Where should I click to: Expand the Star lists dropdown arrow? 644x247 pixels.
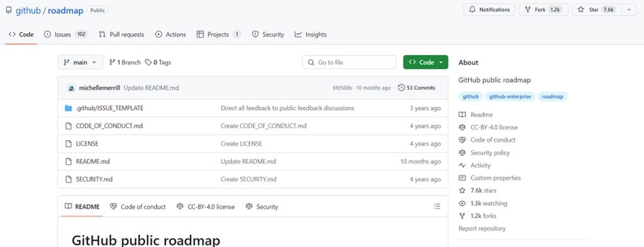(629, 9)
